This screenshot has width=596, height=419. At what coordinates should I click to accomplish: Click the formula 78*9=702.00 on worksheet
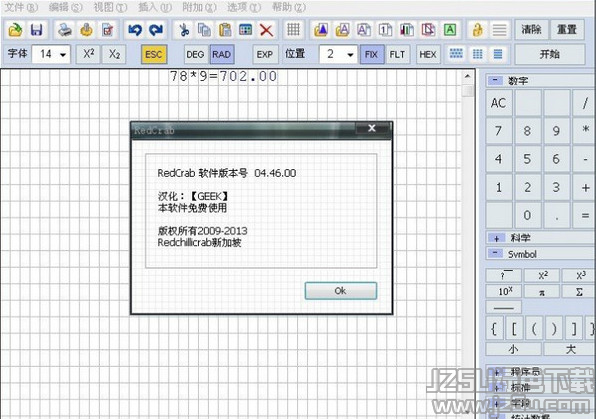coord(223,76)
